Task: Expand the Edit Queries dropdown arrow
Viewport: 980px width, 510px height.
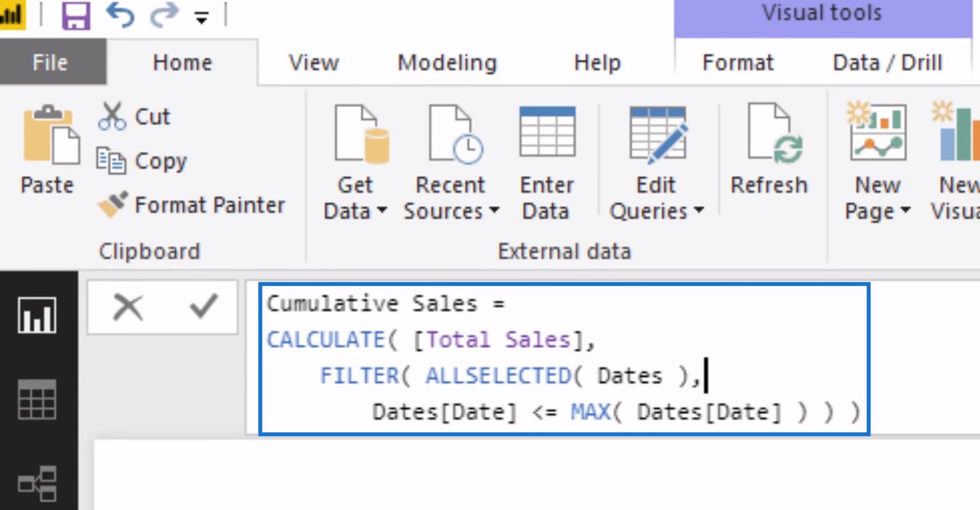Action: click(699, 210)
